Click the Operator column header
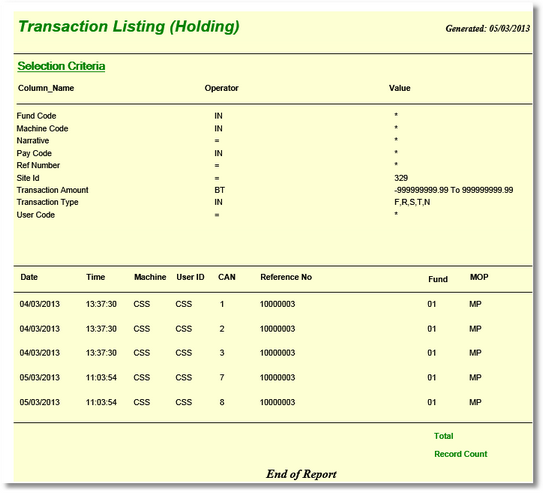 pos(221,88)
